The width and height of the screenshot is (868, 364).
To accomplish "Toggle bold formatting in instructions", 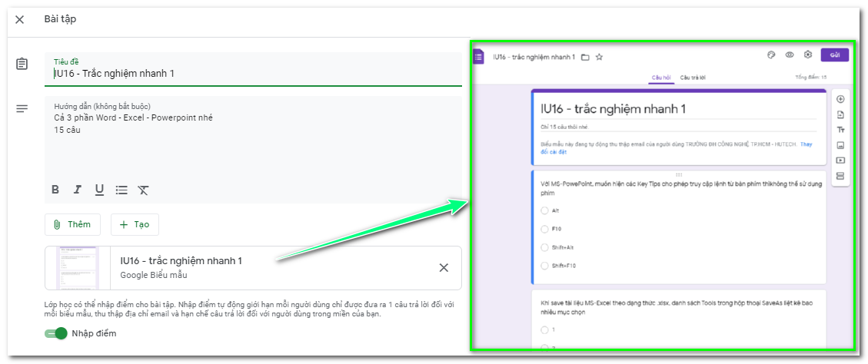I will pyautogui.click(x=55, y=190).
